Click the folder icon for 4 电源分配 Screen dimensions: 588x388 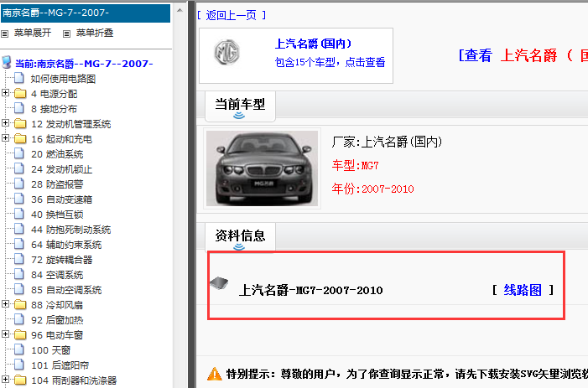(20, 93)
